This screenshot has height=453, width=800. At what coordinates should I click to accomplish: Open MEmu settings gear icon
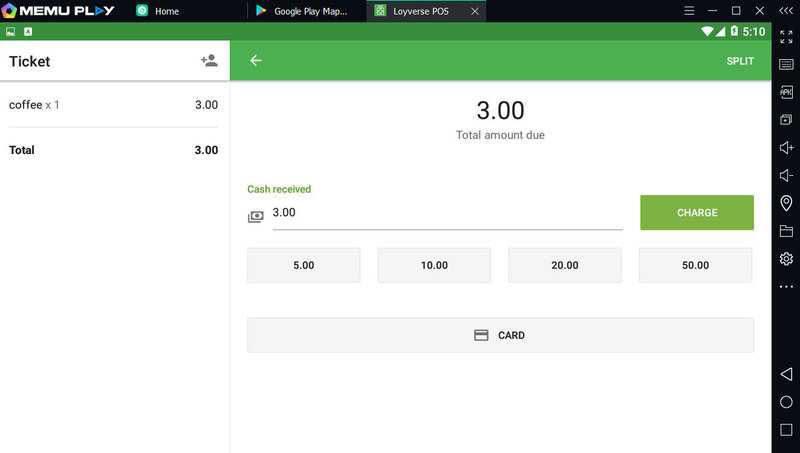[786, 259]
